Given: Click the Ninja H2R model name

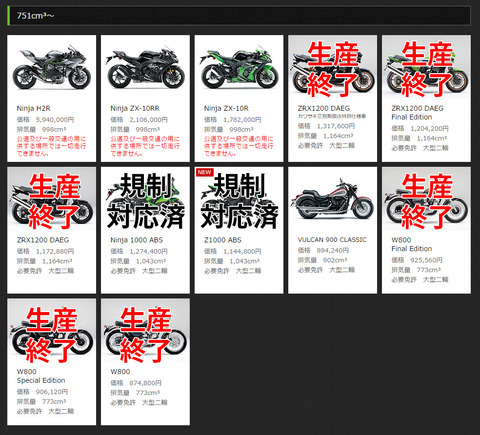Looking at the screenshot, I should 34,108.
